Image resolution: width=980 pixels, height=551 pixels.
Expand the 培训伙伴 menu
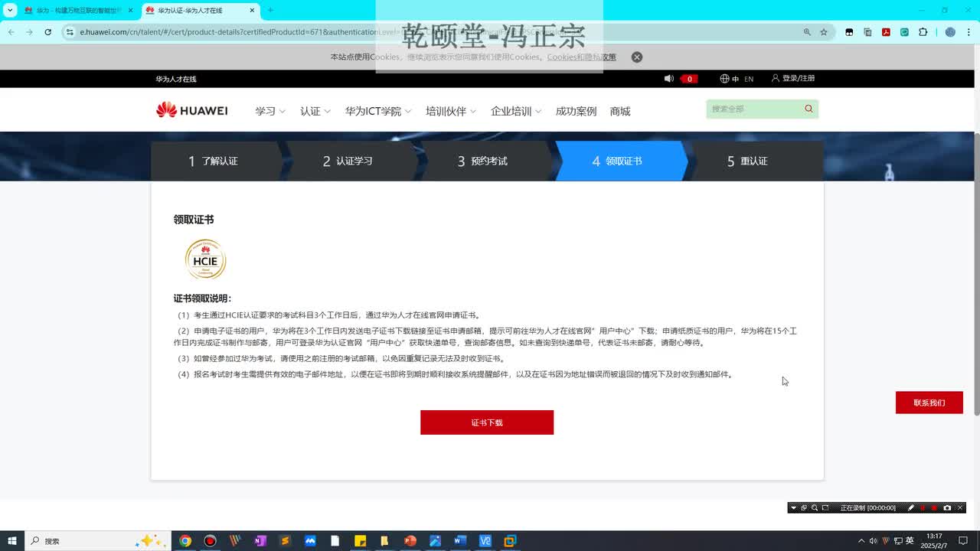click(x=451, y=111)
